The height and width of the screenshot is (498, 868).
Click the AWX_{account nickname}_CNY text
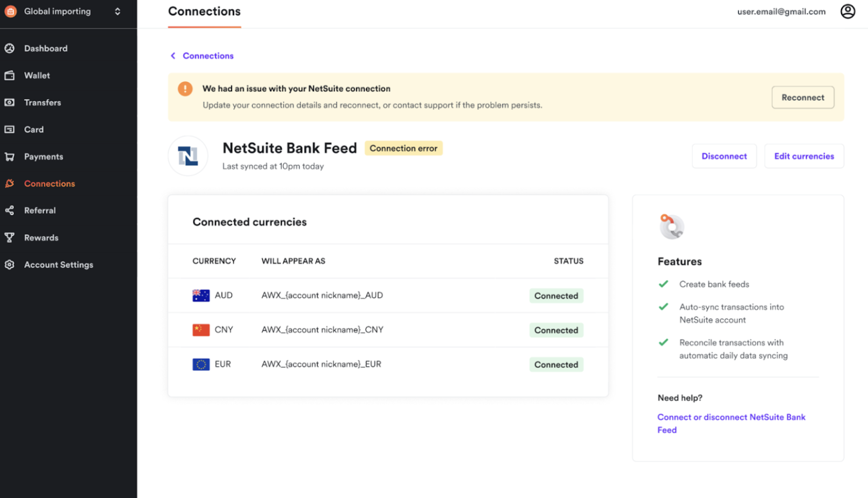pos(322,329)
